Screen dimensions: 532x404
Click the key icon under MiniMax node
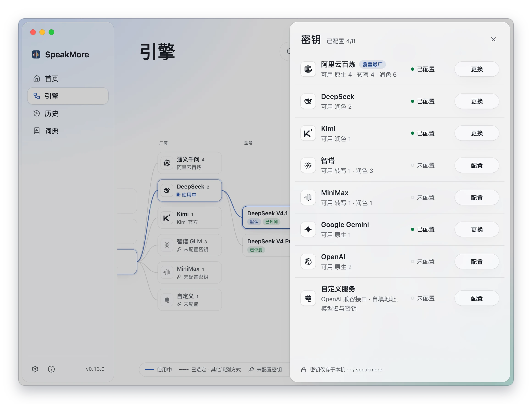[x=179, y=277]
